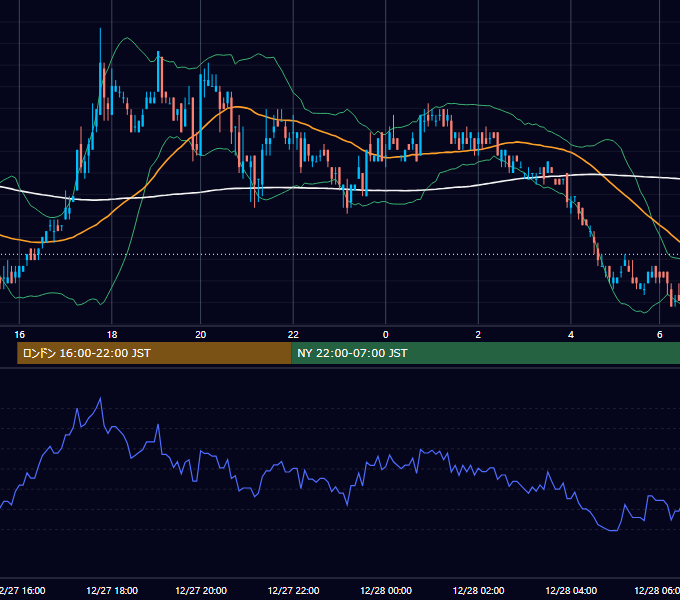Click the 2 hour label on price chart axis

[478, 335]
